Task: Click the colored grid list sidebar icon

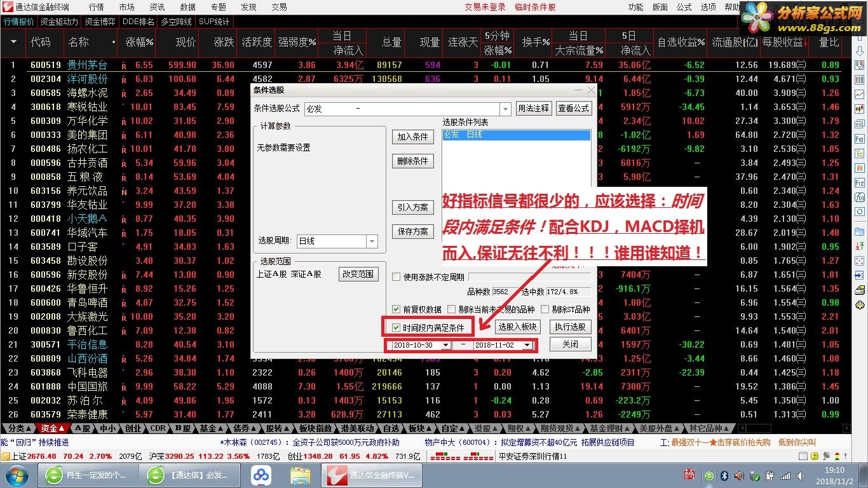Action: 859,79
